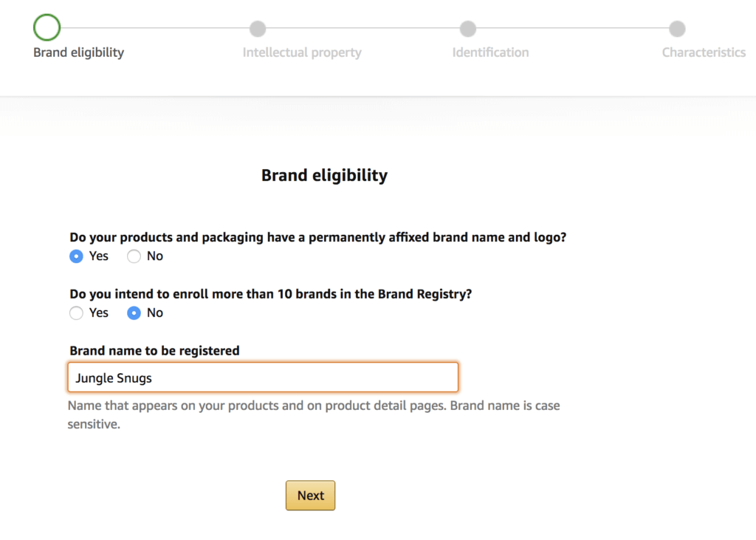Select Yes for affixed brand name question
This screenshot has width=756, height=540.
click(x=76, y=256)
